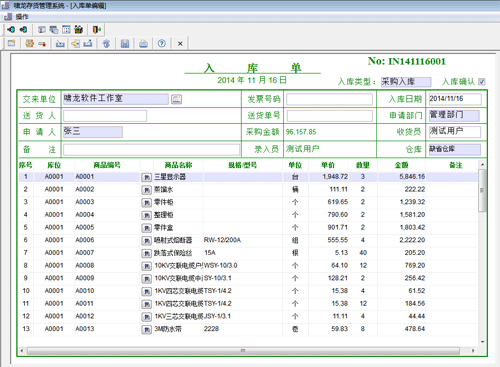Open the 操作 menu

(x=22, y=17)
